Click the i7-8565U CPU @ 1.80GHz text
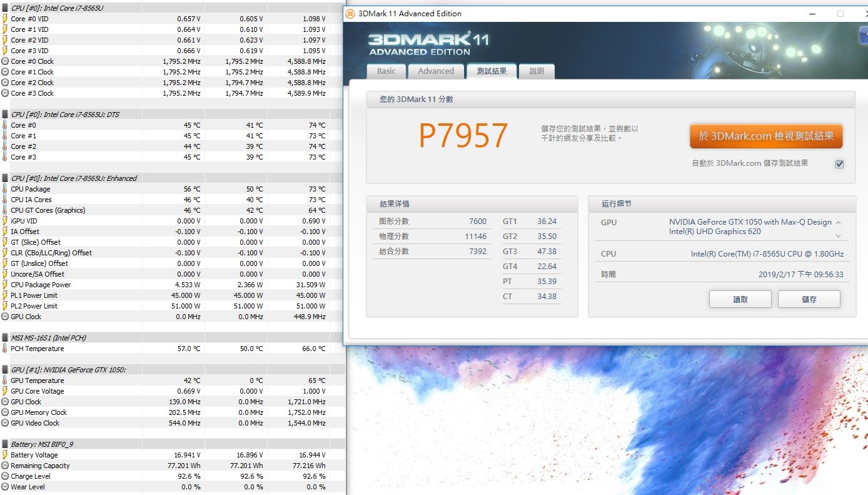Screen dimensions: 868x495 click(x=767, y=254)
